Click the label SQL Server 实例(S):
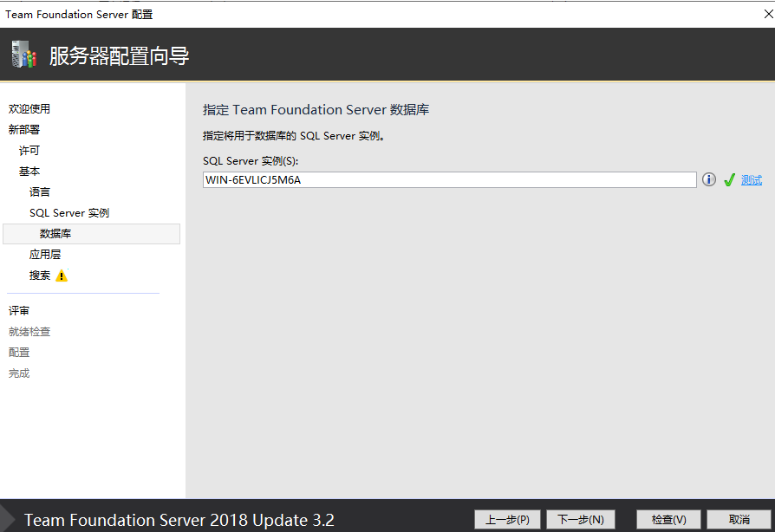The width and height of the screenshot is (775, 532). (251, 161)
